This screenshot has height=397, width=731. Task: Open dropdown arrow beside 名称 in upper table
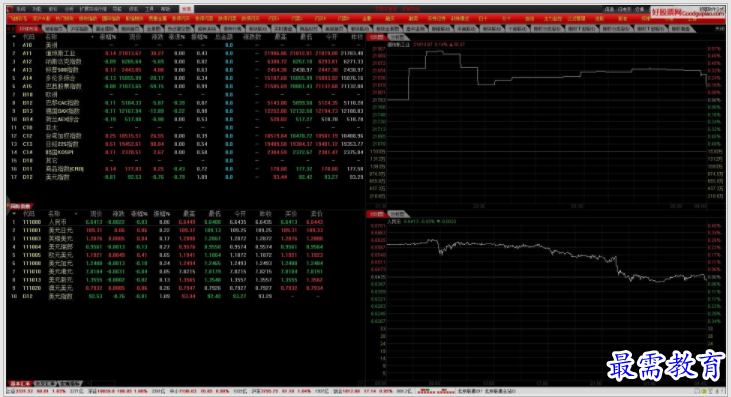(92, 36)
